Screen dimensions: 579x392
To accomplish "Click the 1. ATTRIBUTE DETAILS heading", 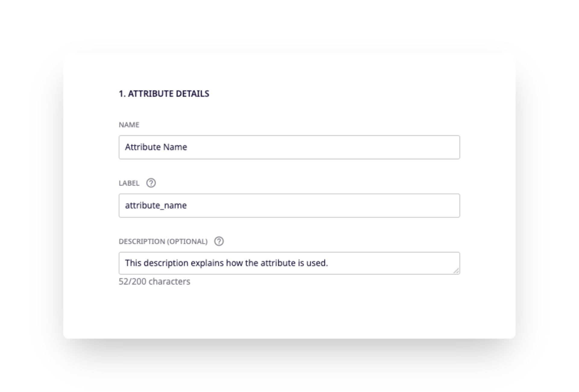I will pos(164,93).
